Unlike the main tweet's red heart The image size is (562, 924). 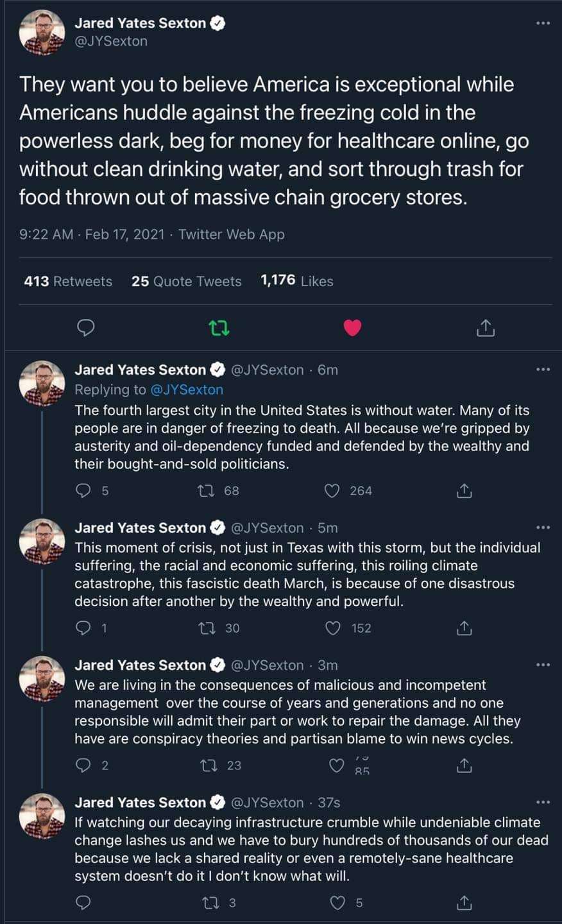click(x=352, y=328)
